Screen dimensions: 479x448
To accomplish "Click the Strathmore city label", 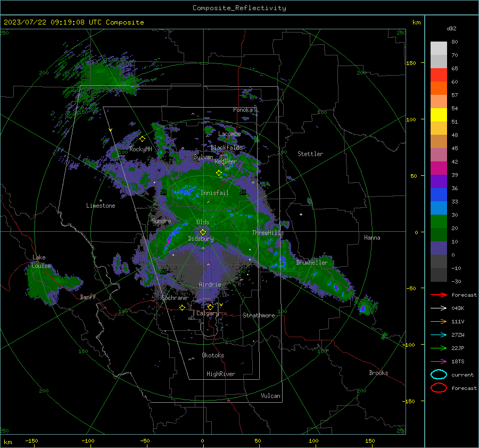I will pyautogui.click(x=259, y=315).
